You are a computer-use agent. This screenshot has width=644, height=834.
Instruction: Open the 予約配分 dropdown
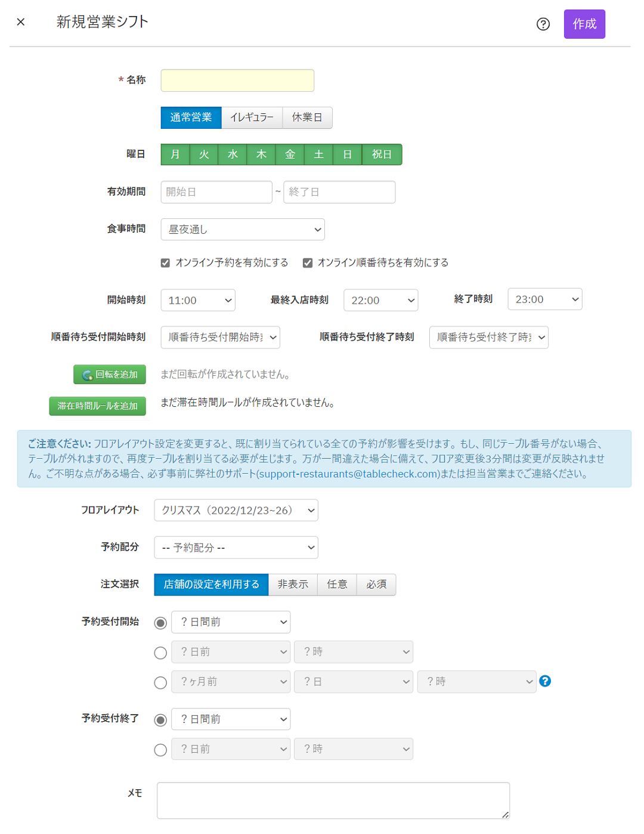click(236, 548)
